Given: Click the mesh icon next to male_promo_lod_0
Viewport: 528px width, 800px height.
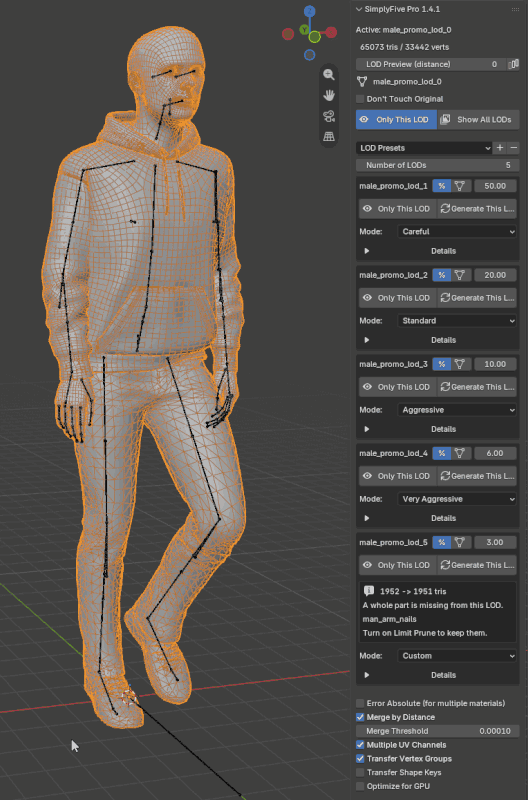Looking at the screenshot, I should (362, 82).
